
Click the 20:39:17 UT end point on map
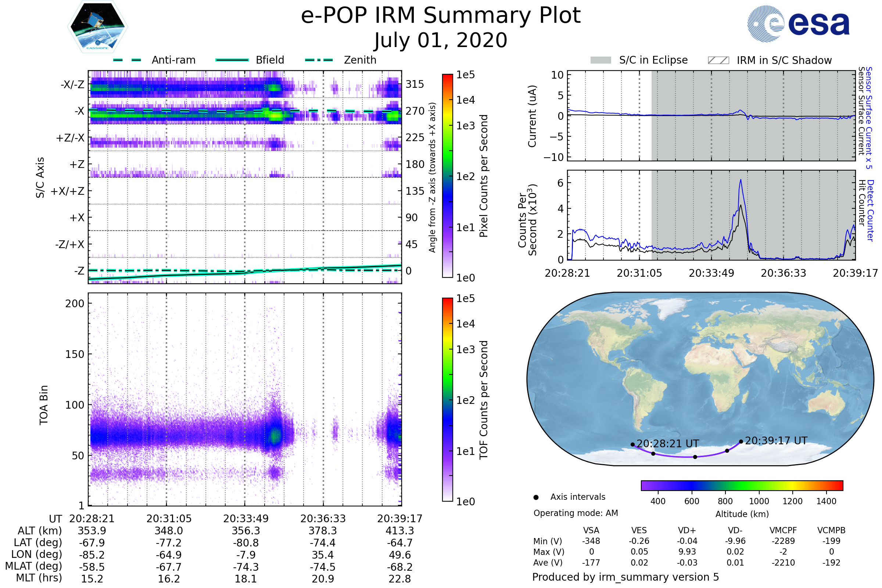tap(741, 441)
